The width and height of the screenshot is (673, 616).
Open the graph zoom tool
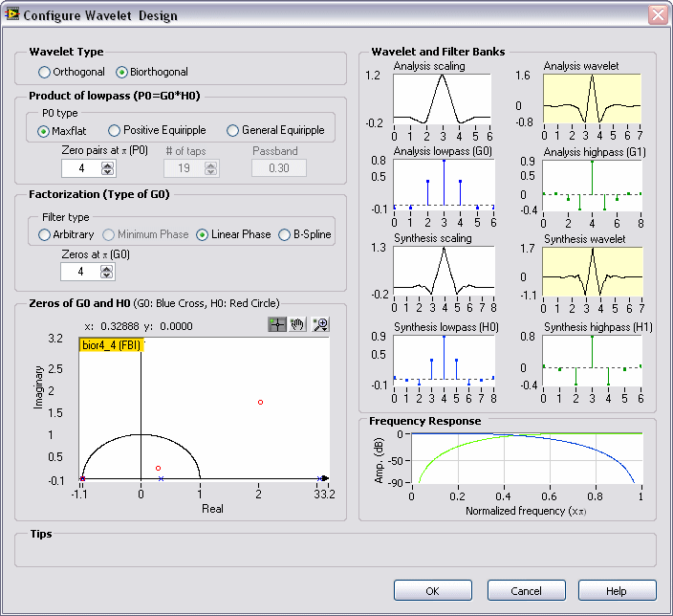click(x=319, y=324)
